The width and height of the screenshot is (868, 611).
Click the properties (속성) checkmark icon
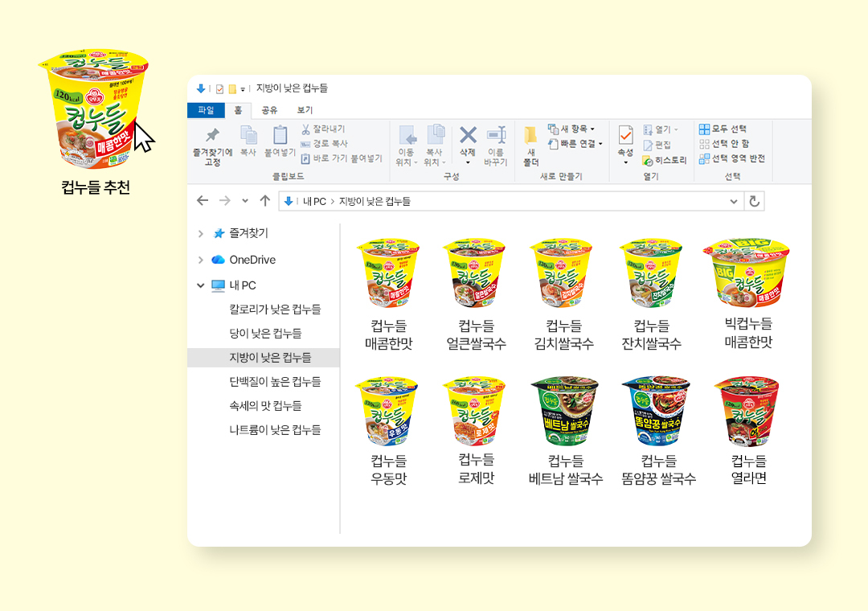625,135
